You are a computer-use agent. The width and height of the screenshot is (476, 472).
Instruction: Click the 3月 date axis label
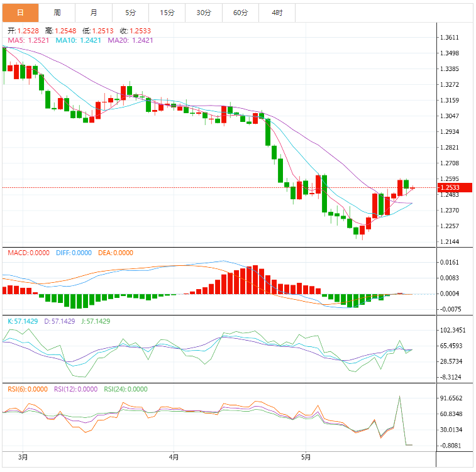[23, 457]
